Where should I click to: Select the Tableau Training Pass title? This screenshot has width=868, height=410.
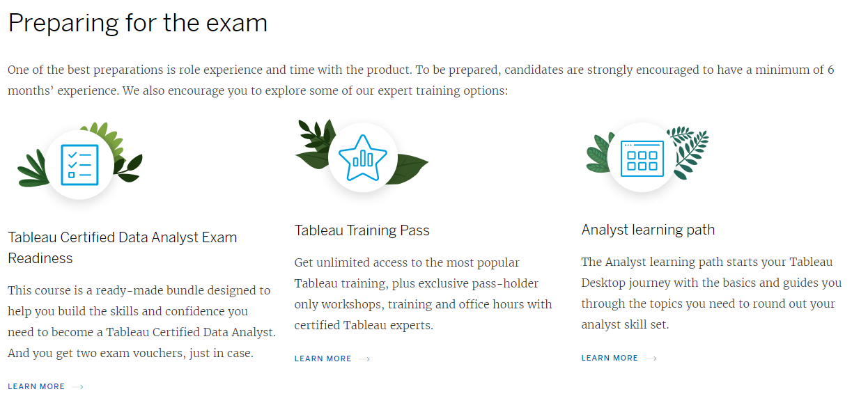click(x=362, y=230)
